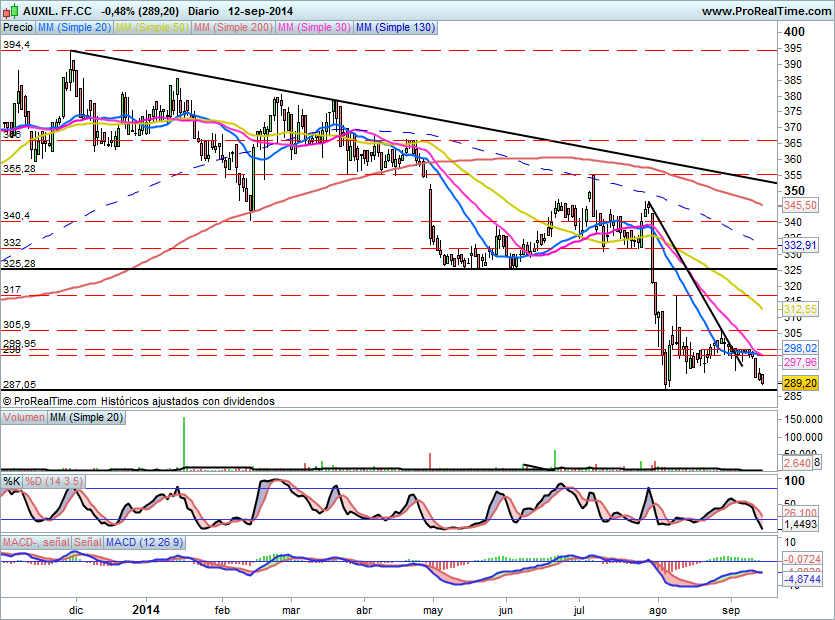Select the Precio indicator label

(18, 28)
